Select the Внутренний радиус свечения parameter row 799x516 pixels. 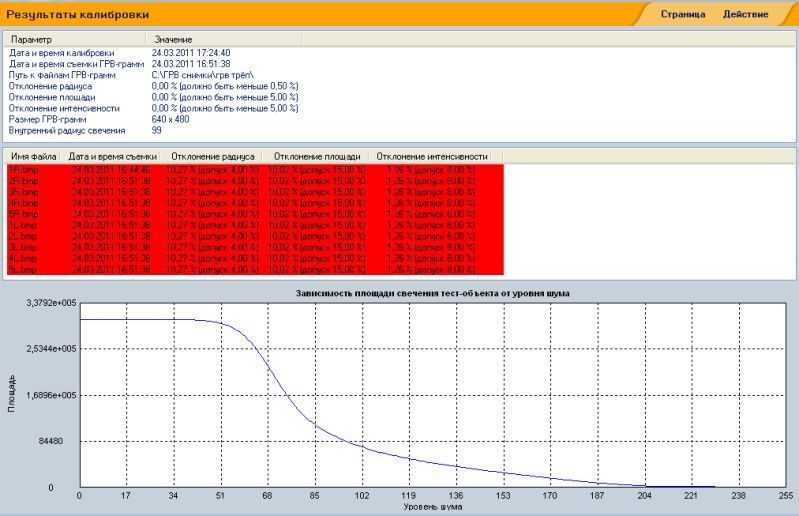[154, 130]
